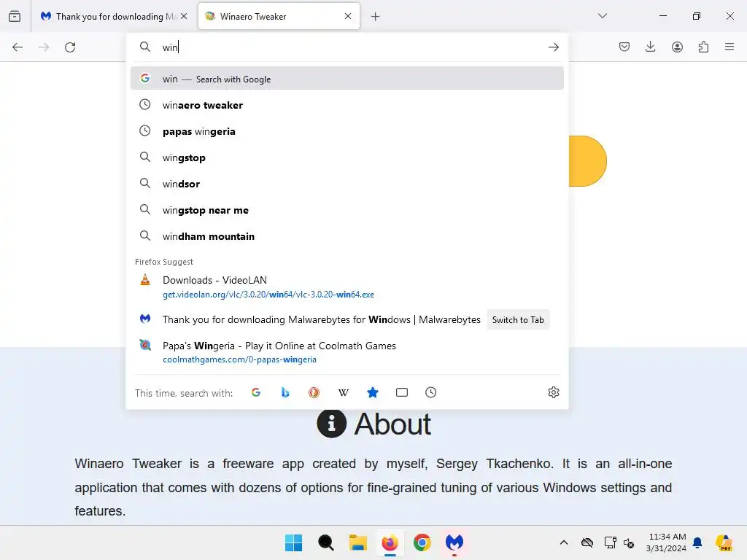The width and height of the screenshot is (747, 560).
Task: Search open Tabs using tab icon
Action: pyautogui.click(x=402, y=392)
